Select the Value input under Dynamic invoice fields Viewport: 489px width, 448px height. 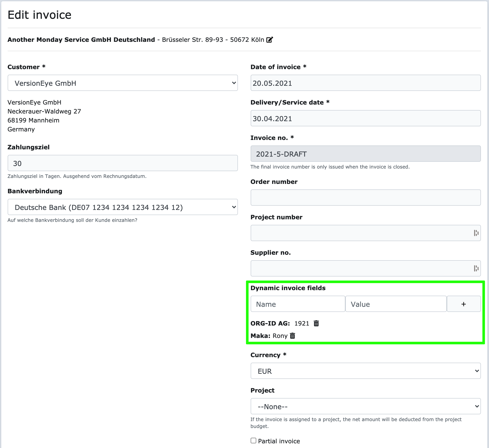(x=396, y=304)
